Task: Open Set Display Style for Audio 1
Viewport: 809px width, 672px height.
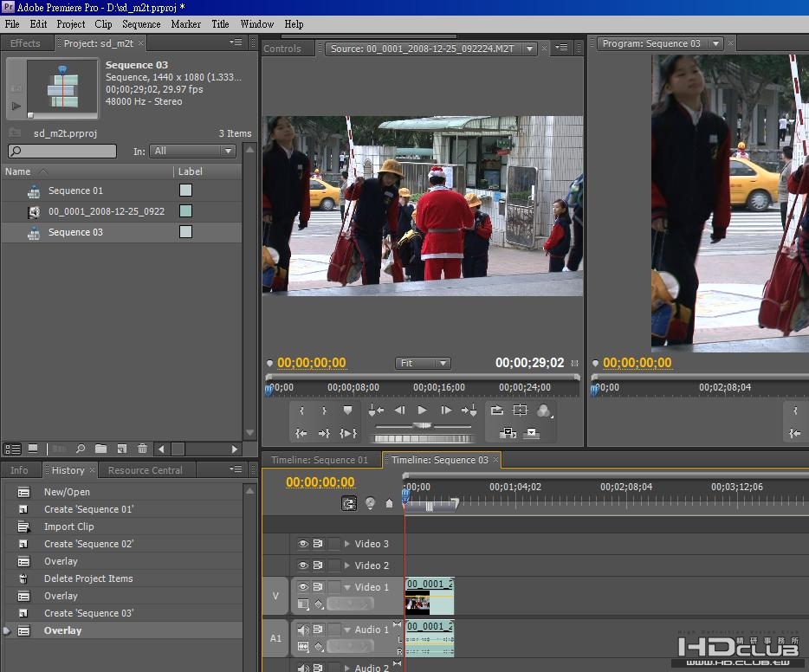Action: coord(303,646)
